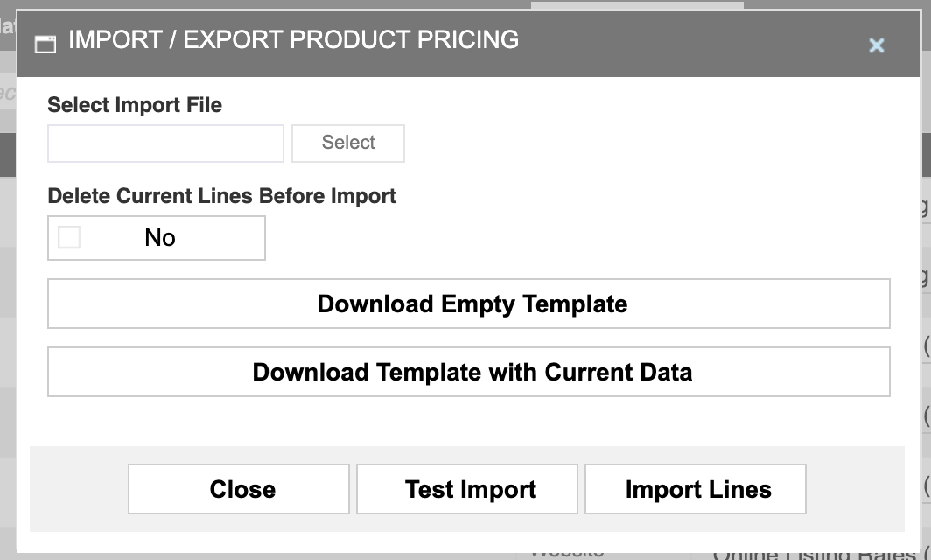Click the empty title bar area near the X

point(744,44)
